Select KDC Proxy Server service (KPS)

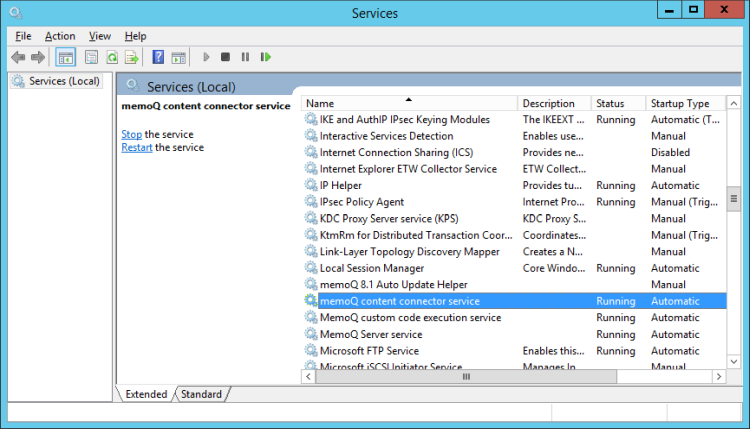[x=514, y=219]
